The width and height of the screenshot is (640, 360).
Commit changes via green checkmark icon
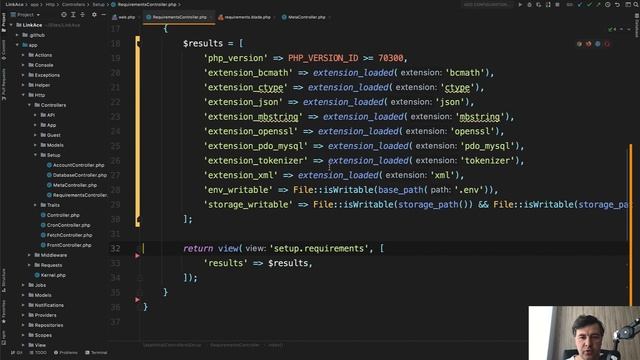[x=589, y=4]
